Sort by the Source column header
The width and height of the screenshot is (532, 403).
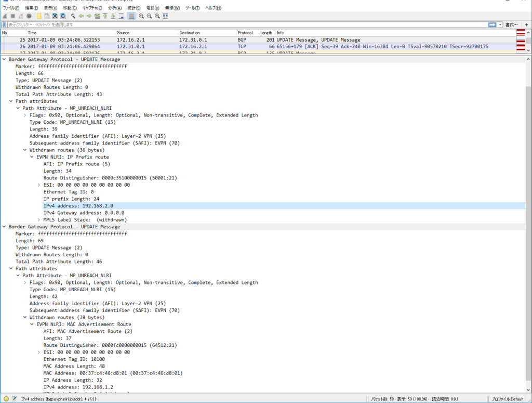pyautogui.click(x=147, y=33)
